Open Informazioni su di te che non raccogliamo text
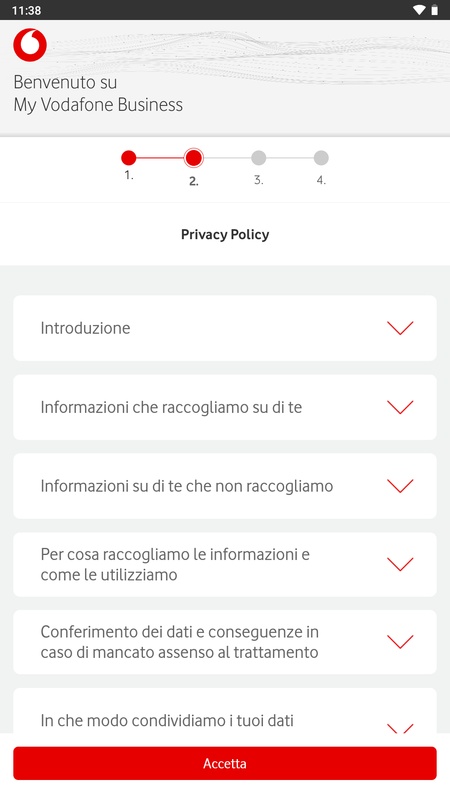 click(x=187, y=486)
